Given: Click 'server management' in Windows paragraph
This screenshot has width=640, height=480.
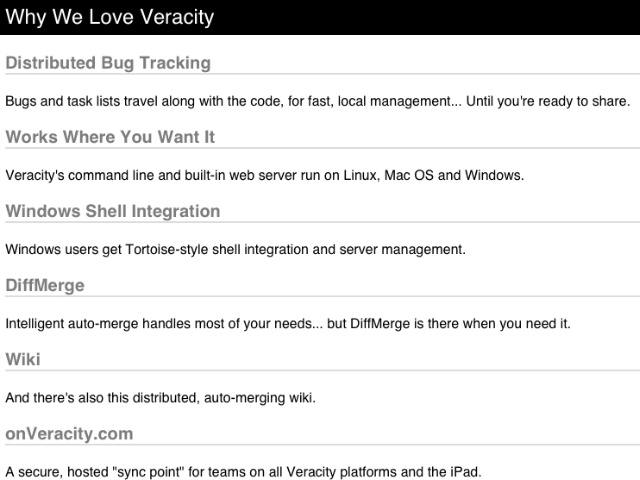Looking at the screenshot, I should coord(406,249).
